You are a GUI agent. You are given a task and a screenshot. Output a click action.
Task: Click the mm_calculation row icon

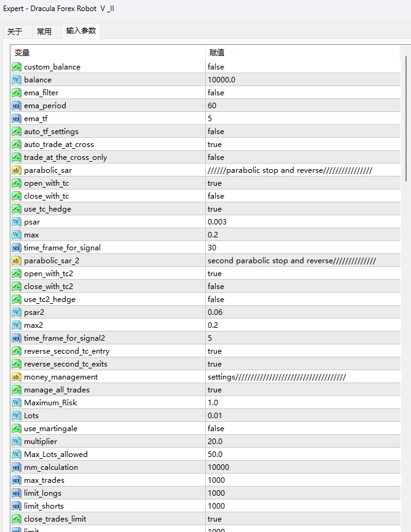click(x=17, y=467)
